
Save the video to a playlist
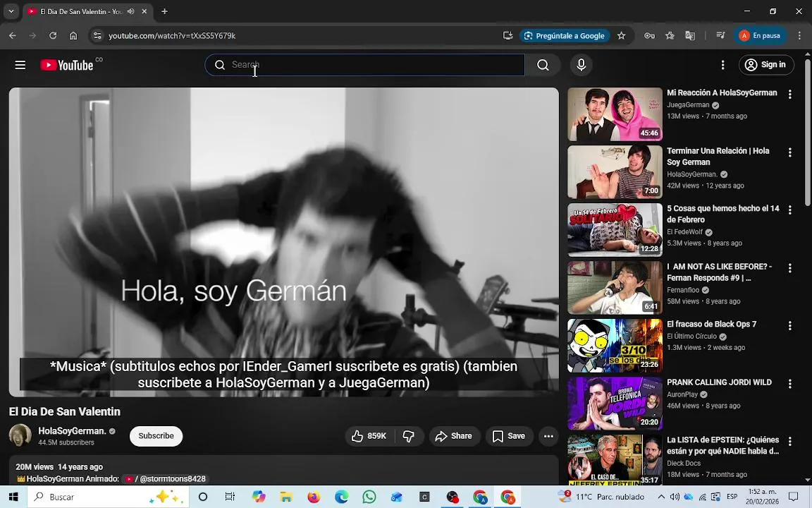(x=508, y=436)
